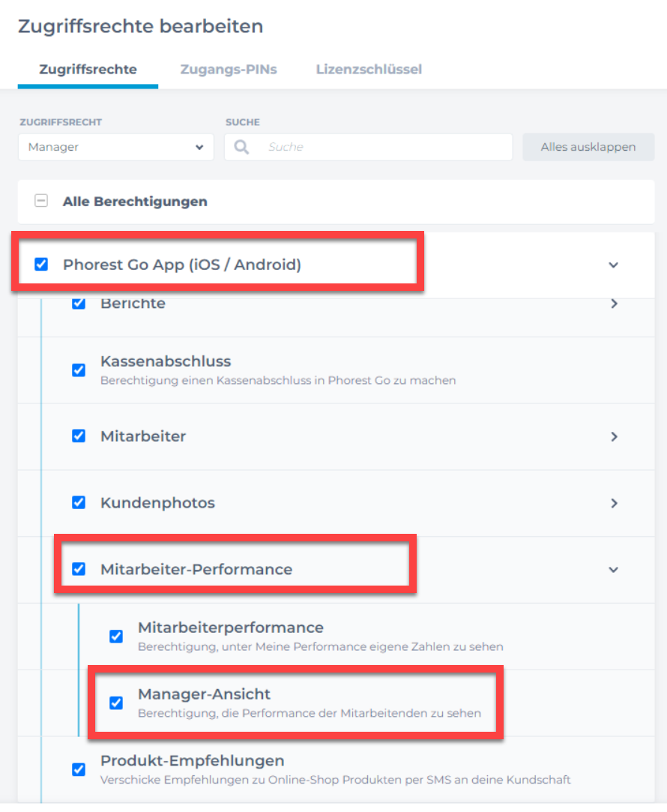The height and width of the screenshot is (812, 667).
Task: Collapse the Phorest Go App section chevron
Action: 614,265
